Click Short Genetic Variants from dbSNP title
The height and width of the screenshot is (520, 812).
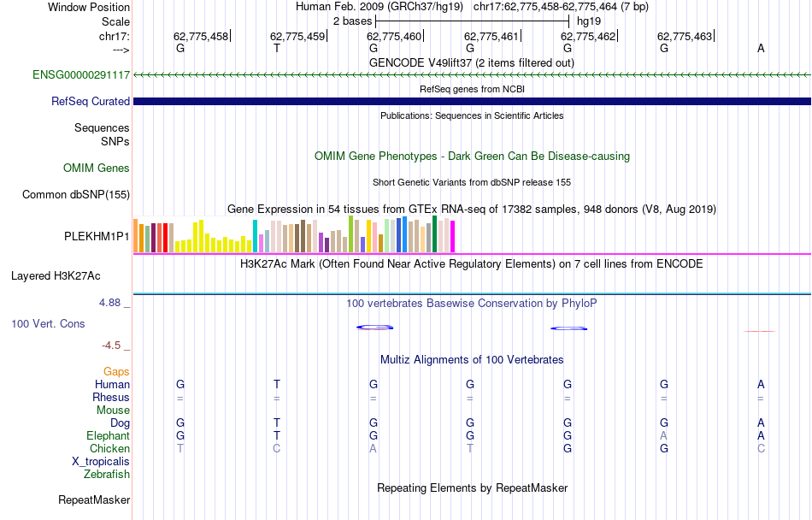point(472,182)
